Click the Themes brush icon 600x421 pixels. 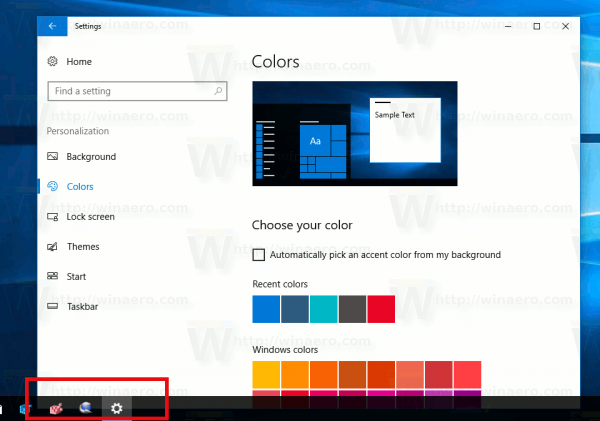pos(52,246)
